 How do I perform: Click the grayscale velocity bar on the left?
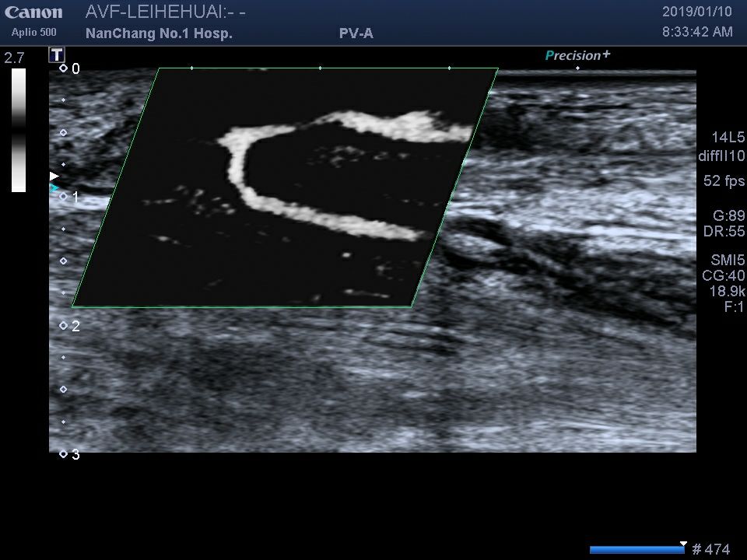(x=19, y=130)
